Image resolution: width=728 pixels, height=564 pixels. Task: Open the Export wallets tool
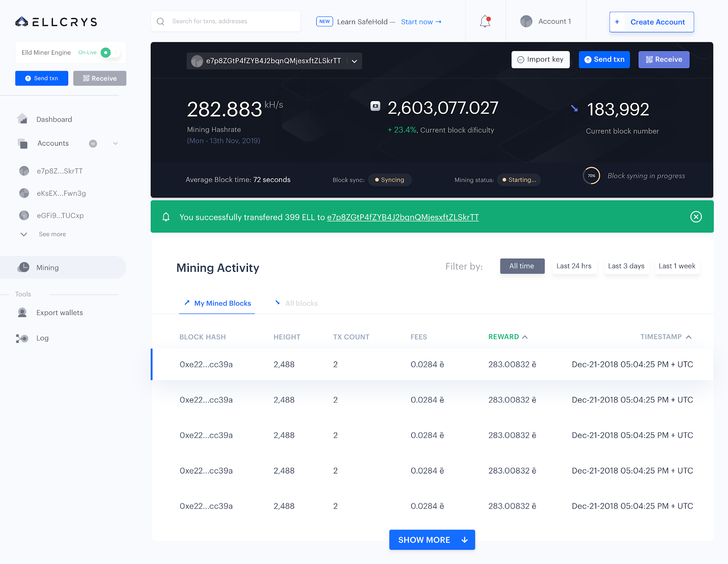coord(60,313)
